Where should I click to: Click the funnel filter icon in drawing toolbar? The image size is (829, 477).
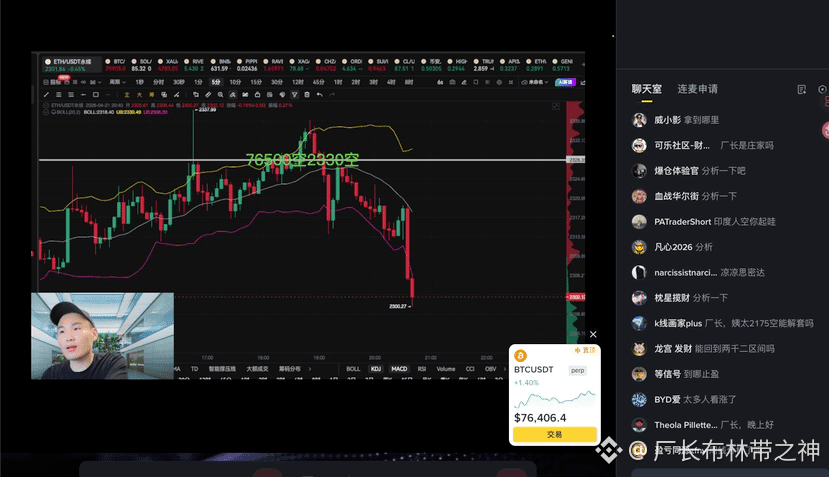(294, 95)
